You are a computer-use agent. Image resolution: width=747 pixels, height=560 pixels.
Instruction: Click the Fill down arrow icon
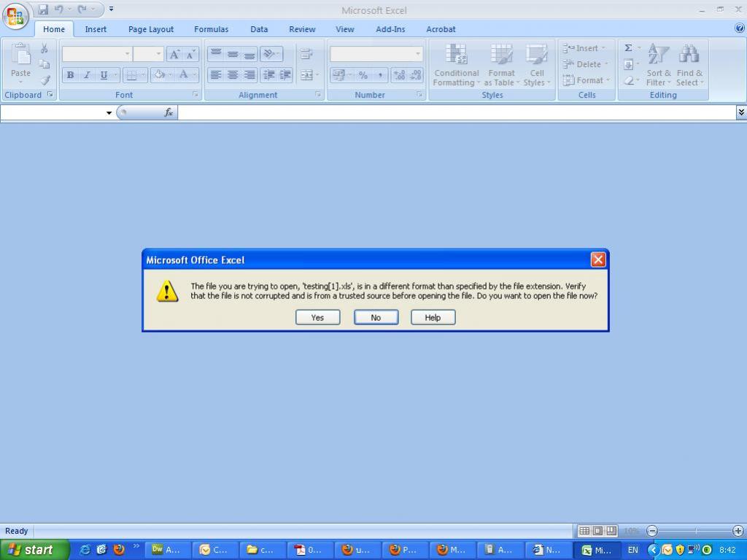point(628,64)
